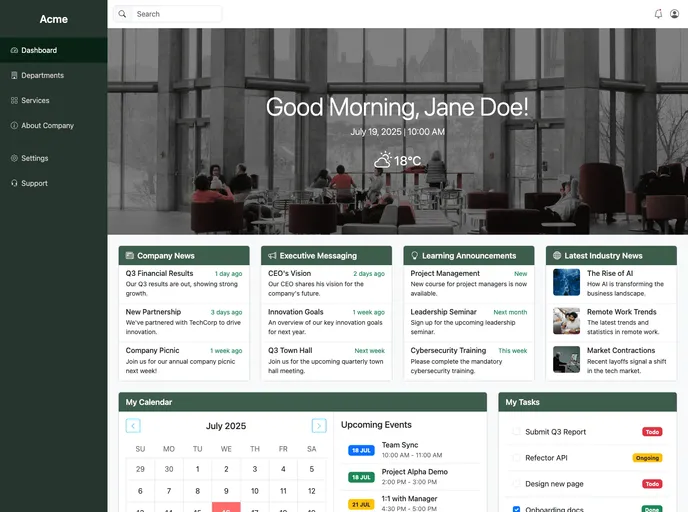Go to next calendar month
688x512 pixels.
319,426
